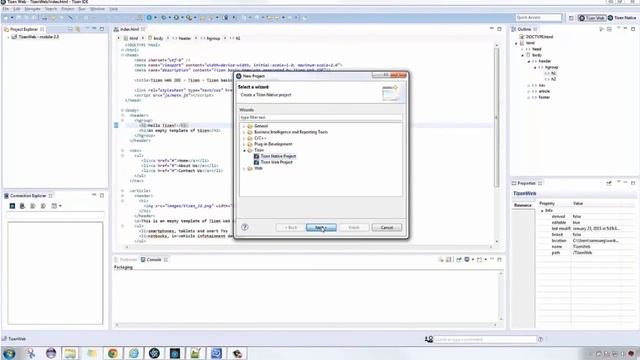Expand the General wizard folder
This screenshot has width=640, height=360.
pyautogui.click(x=244, y=126)
